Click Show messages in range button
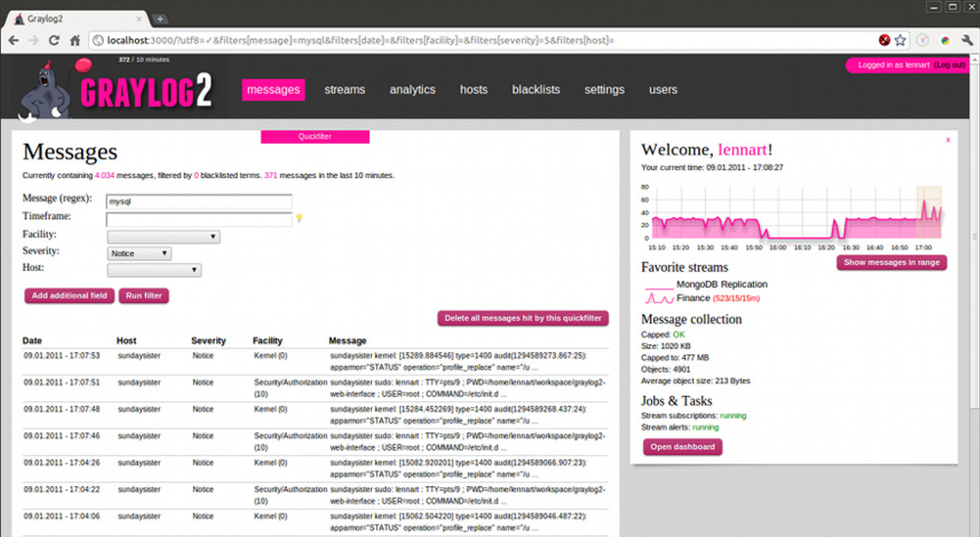This screenshot has height=537, width=980. tap(892, 263)
